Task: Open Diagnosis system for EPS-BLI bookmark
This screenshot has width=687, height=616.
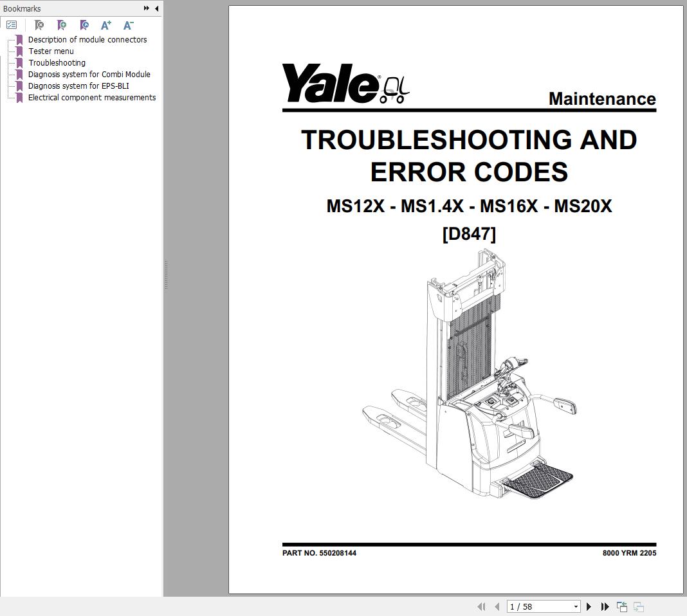Action: [78, 86]
